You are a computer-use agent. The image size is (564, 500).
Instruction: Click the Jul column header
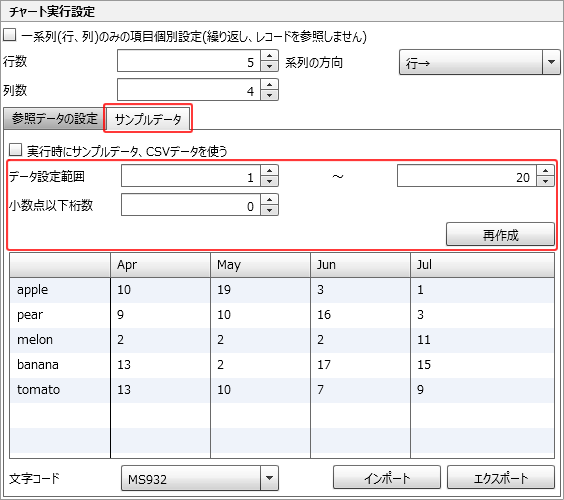tap(482, 265)
